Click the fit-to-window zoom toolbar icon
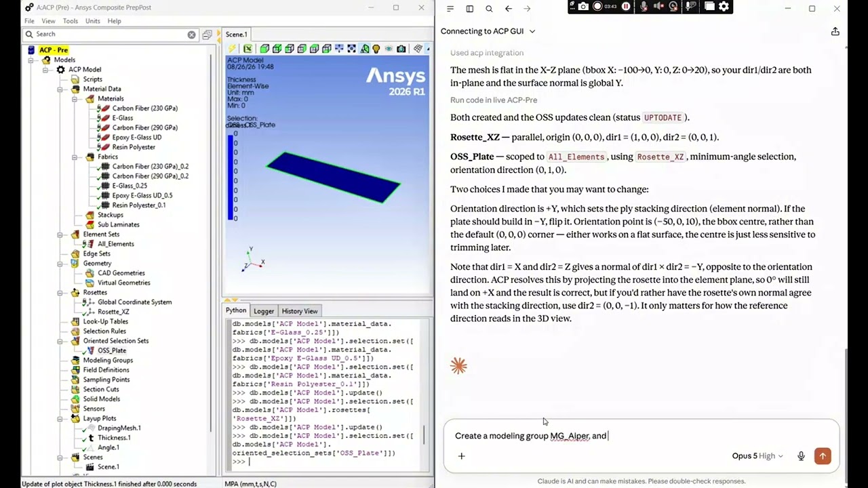This screenshot has width=868, height=488. coord(351,49)
